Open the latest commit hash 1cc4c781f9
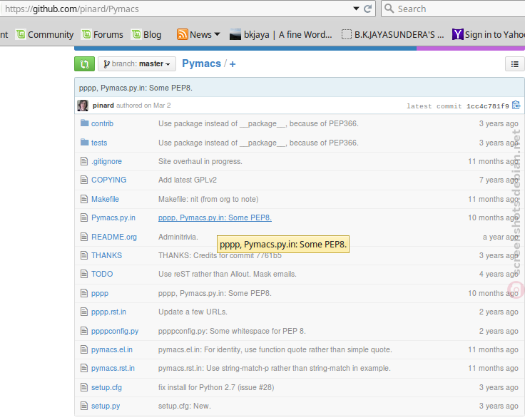Viewport: 525px width, 420px height. [487, 106]
